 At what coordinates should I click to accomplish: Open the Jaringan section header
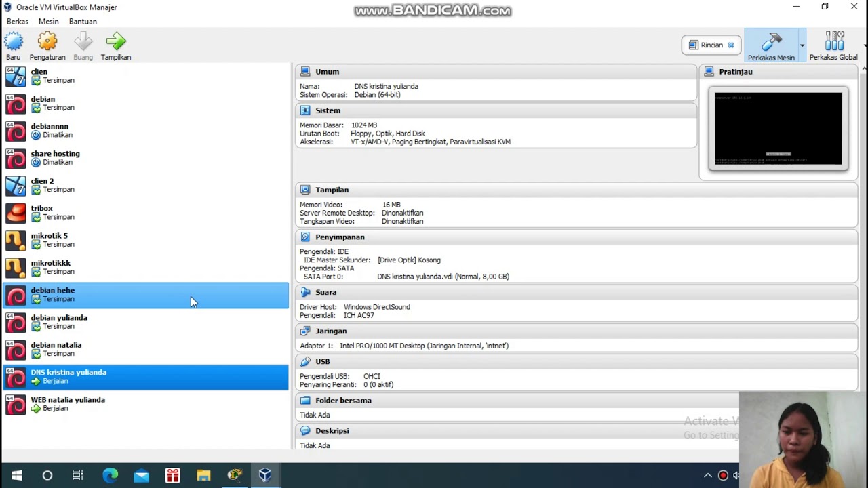[576, 331]
